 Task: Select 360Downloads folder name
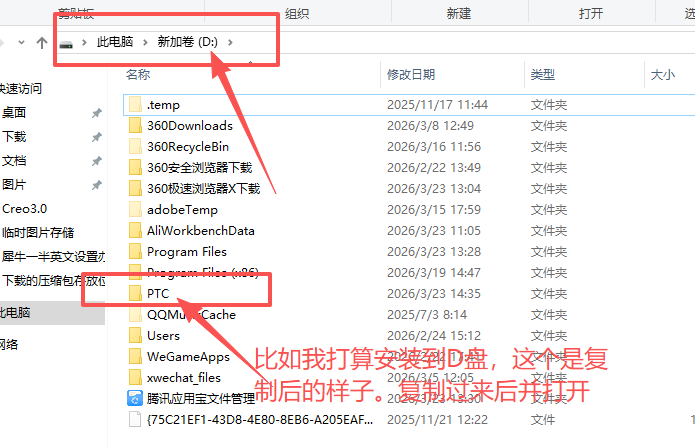[190, 126]
